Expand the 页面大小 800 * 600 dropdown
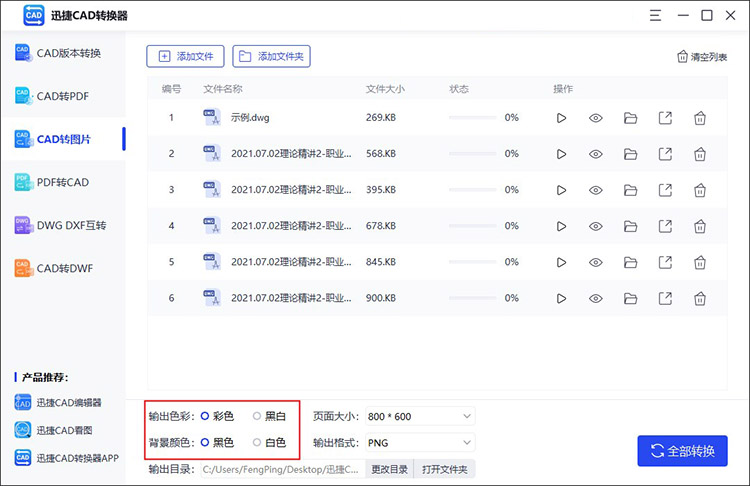The image size is (750, 486). click(420, 416)
